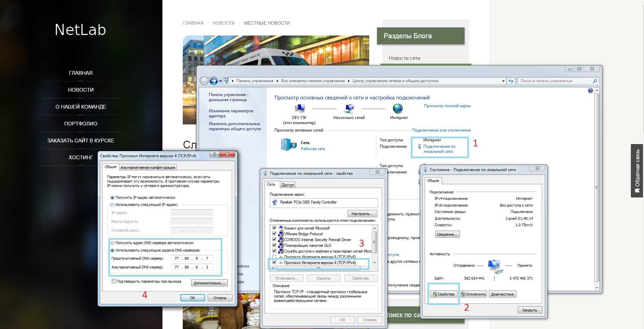Click the help button in IPv4 properties title
Image resolution: width=644 pixels, height=329 pixels.
(x=214, y=154)
